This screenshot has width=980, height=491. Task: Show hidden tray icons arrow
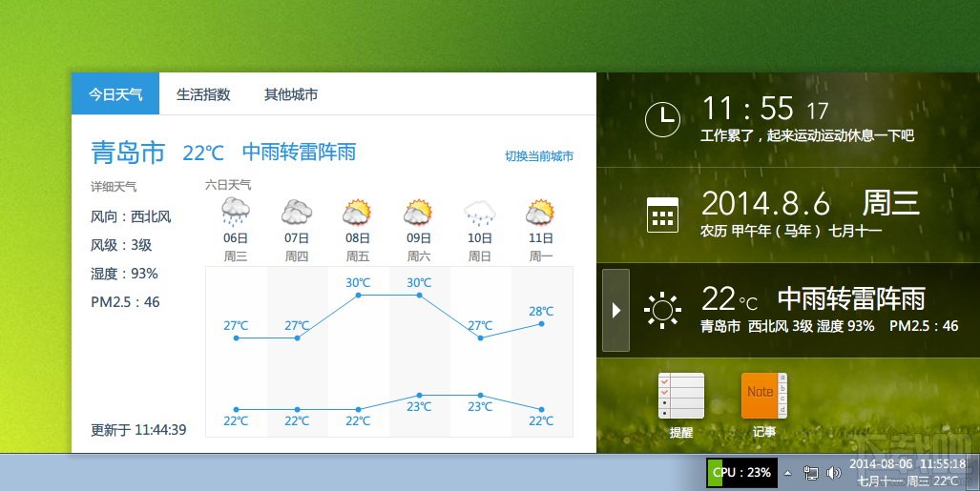point(788,473)
